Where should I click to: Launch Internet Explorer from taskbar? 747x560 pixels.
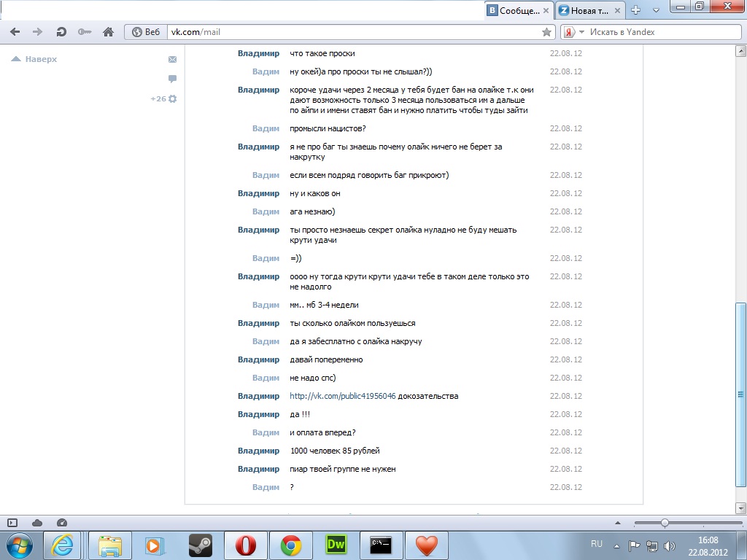click(63, 545)
